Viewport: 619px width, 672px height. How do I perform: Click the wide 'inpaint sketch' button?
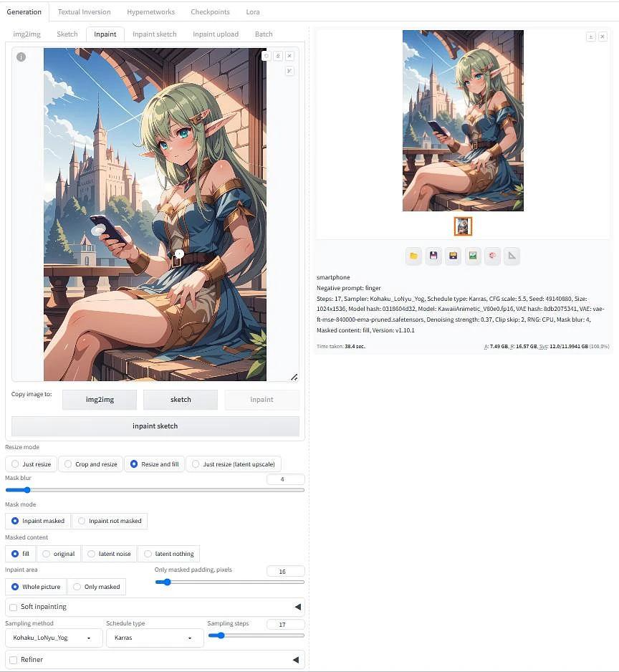click(155, 426)
